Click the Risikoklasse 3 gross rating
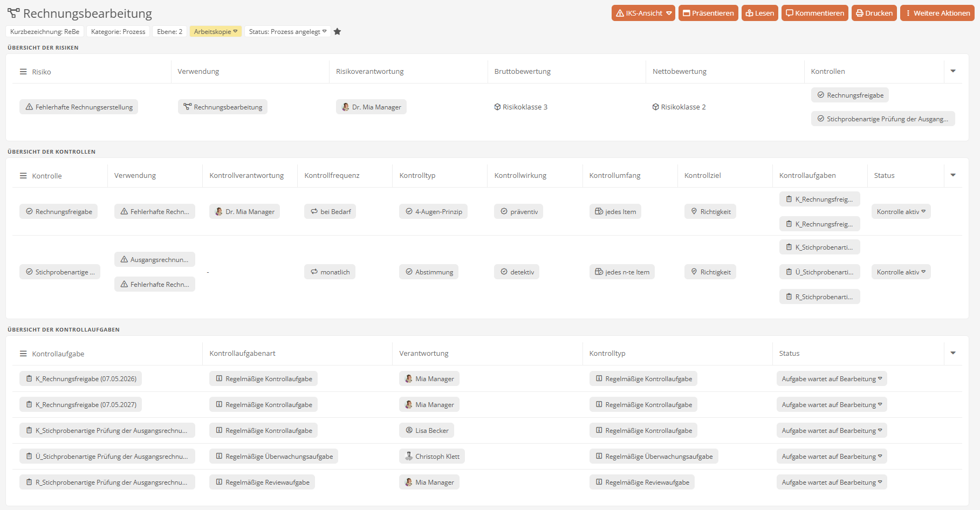Image resolution: width=980 pixels, height=510 pixels. point(520,107)
